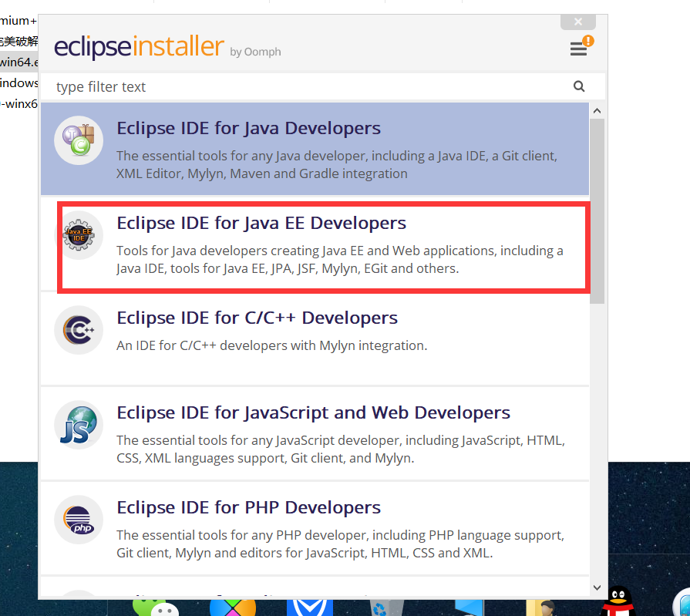
Task: Click the magnifier search icon
Action: click(579, 86)
